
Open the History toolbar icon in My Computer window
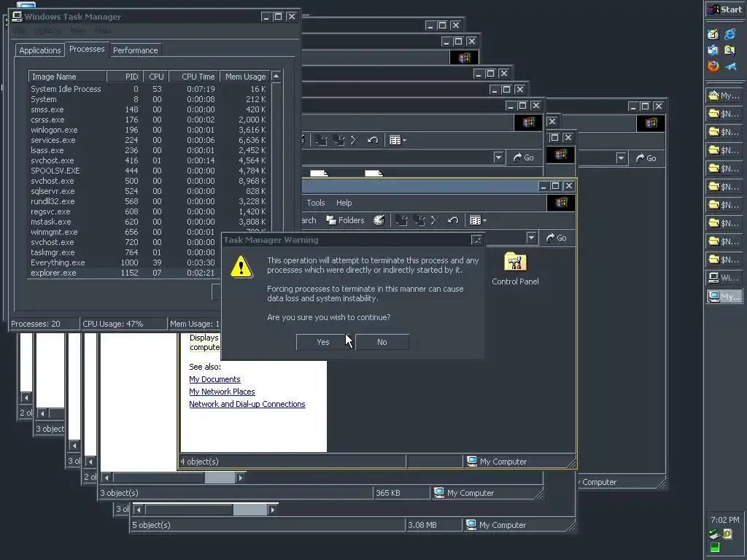click(379, 220)
